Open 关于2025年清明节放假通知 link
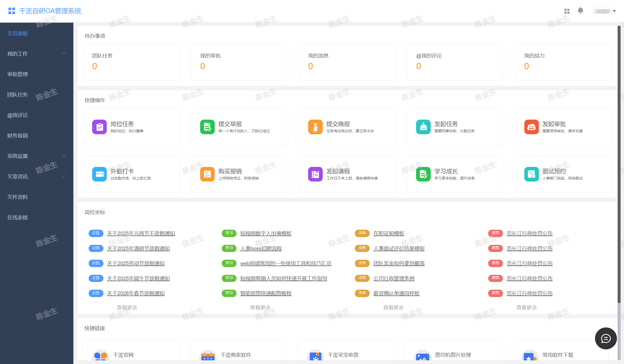This screenshot has height=364, width=624. pos(138,249)
